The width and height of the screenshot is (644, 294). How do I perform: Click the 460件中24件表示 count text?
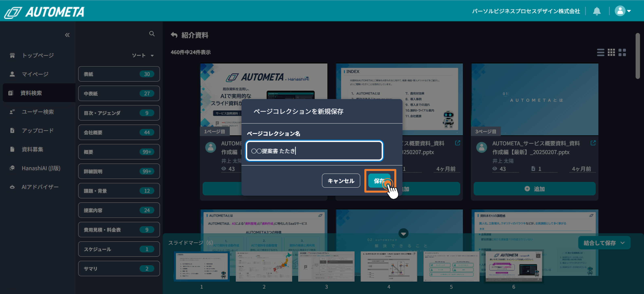point(190,52)
